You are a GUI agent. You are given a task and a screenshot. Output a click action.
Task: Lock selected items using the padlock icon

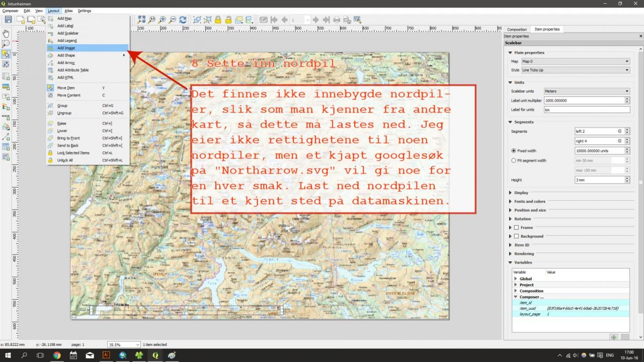pos(217,19)
